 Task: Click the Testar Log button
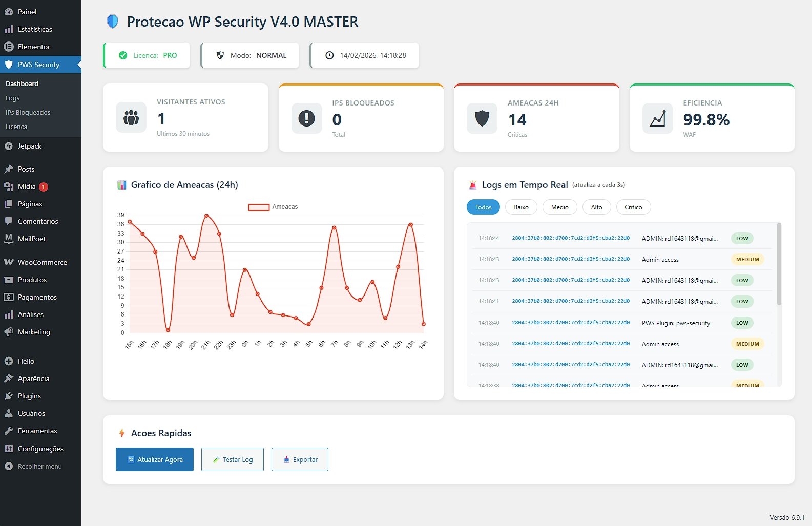tap(232, 460)
